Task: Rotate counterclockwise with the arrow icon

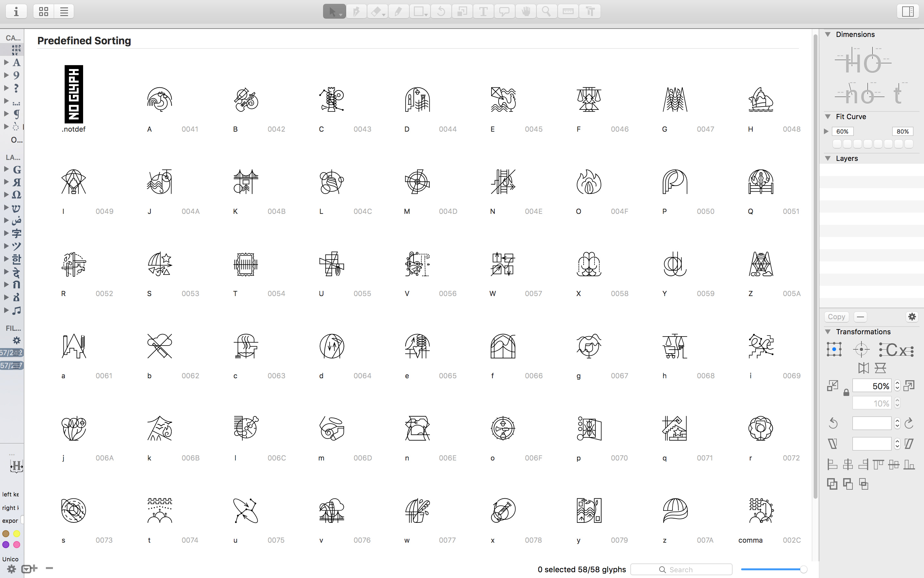Action: click(x=833, y=423)
